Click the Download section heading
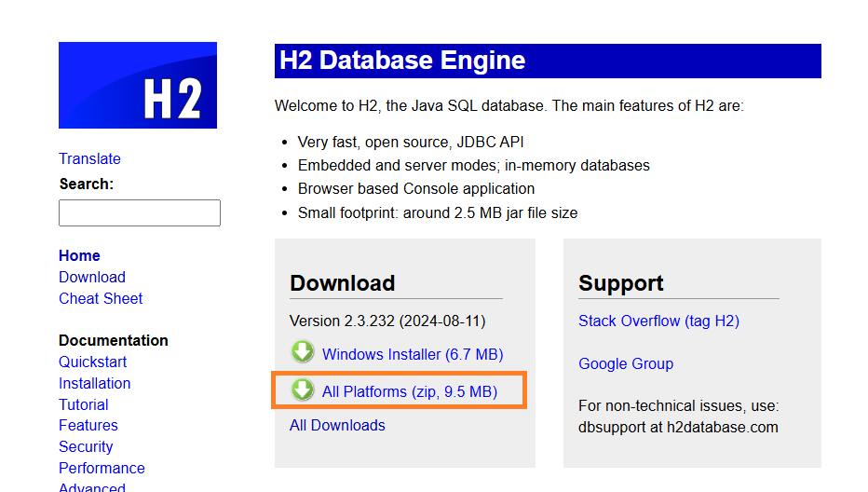Viewport: 868px width, 492px height. (342, 283)
